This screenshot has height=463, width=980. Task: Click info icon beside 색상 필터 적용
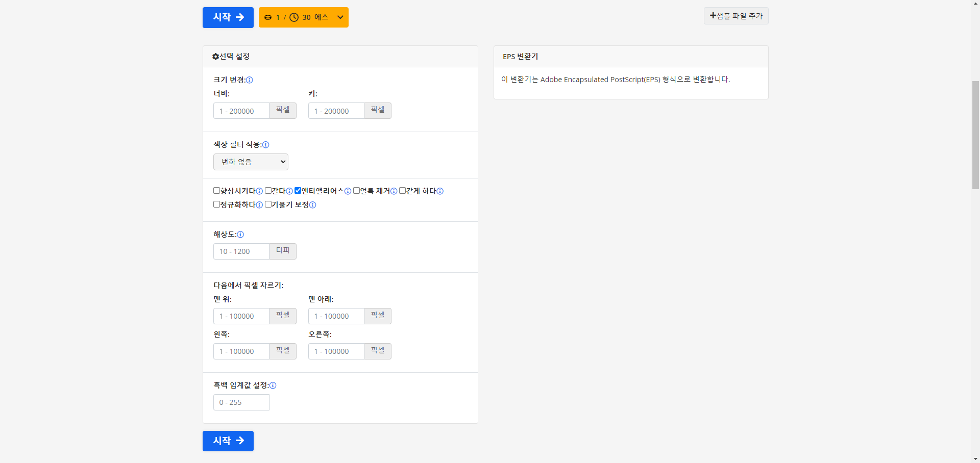[265, 145]
